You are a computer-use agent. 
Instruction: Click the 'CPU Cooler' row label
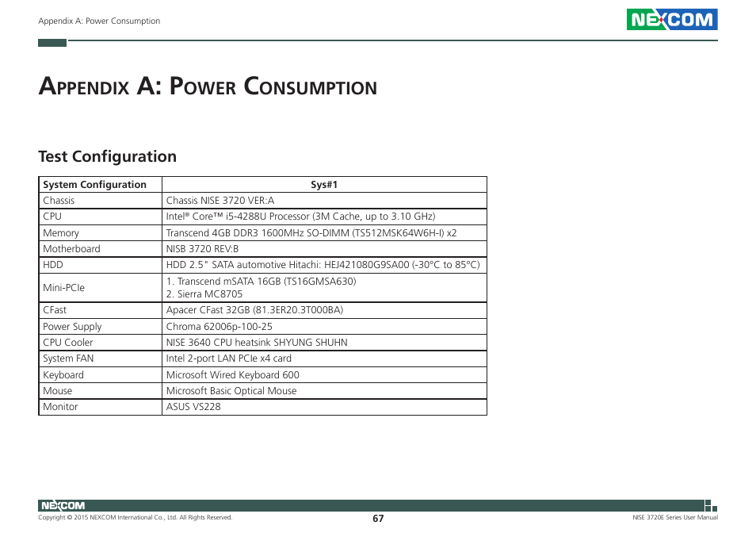(x=67, y=343)
